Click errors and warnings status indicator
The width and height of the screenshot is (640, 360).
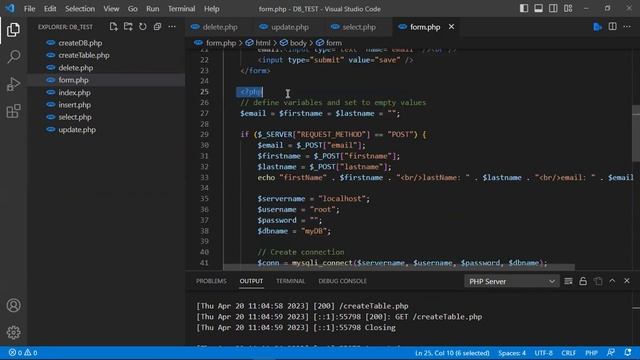[23, 353]
